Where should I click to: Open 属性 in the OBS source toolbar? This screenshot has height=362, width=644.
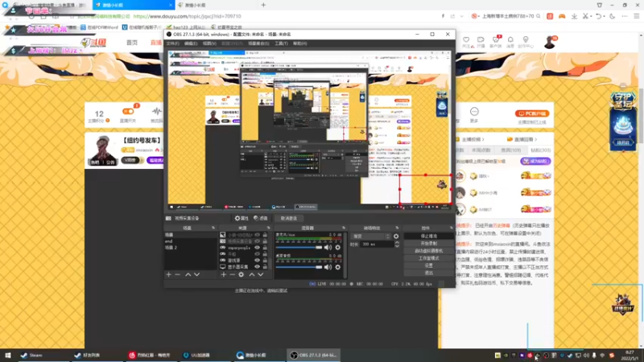pos(242,218)
